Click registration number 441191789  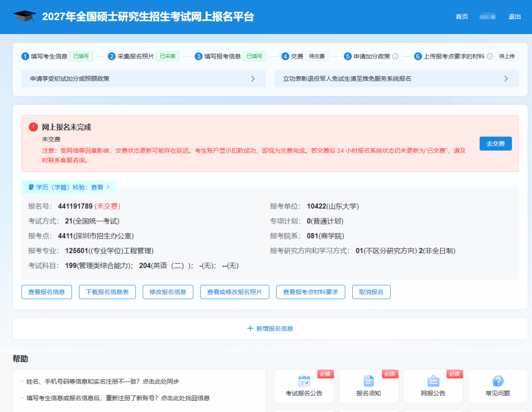75,206
